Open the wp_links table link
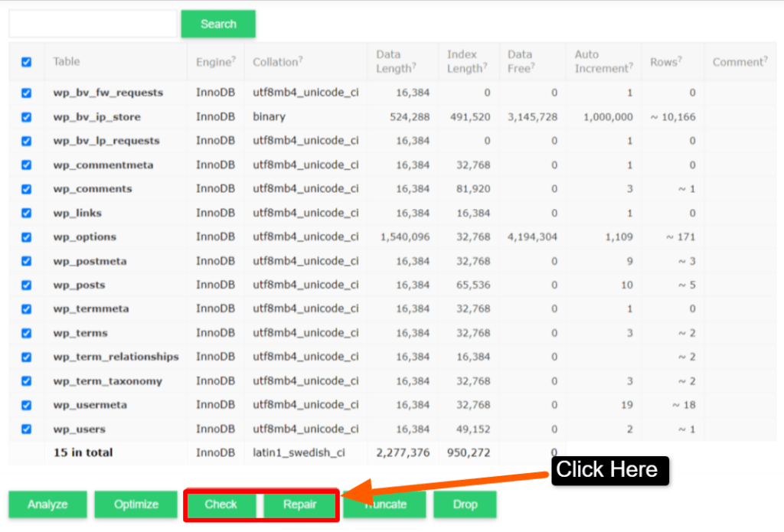Image resolution: width=784 pixels, height=532 pixels. point(77,213)
